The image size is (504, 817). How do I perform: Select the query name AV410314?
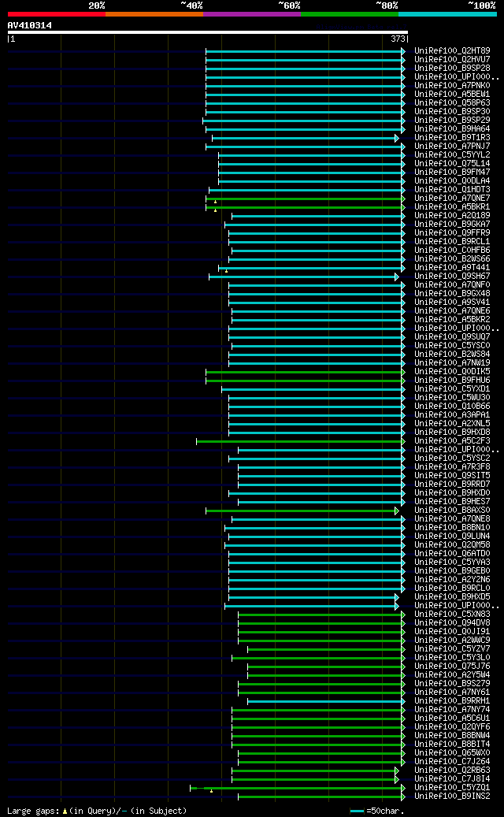coord(30,25)
